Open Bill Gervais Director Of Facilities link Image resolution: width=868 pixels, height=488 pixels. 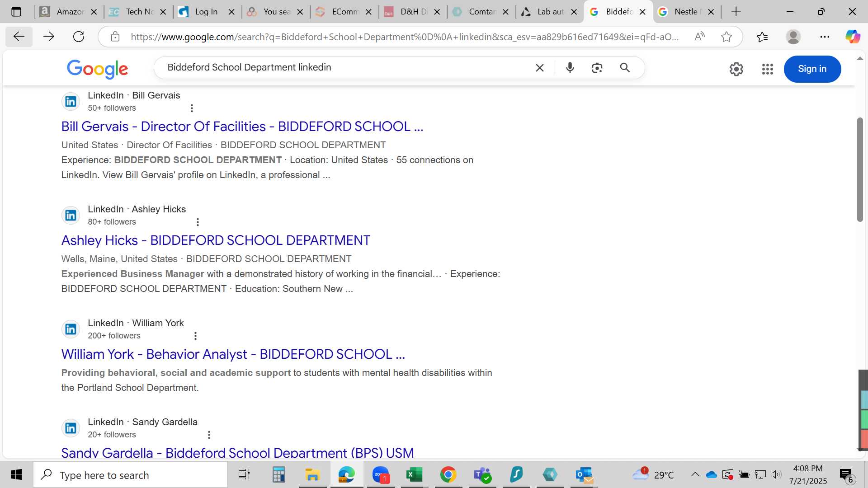(242, 127)
